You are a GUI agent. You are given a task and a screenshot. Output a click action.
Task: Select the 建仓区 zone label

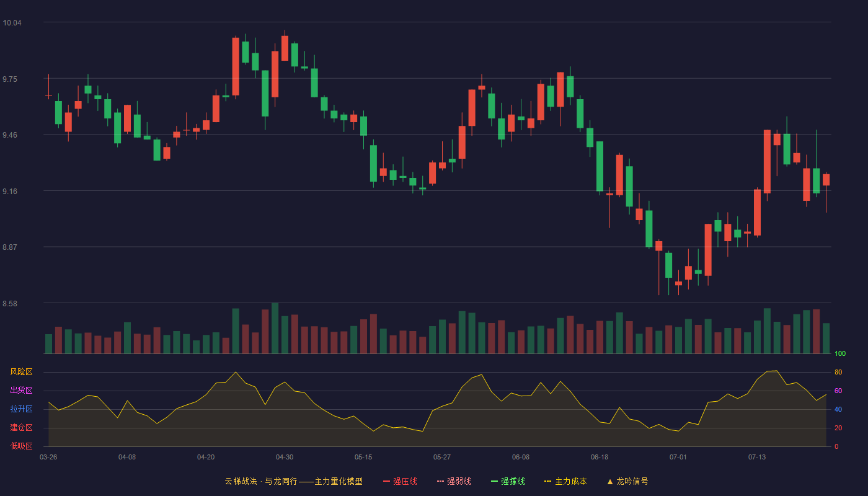point(21,428)
